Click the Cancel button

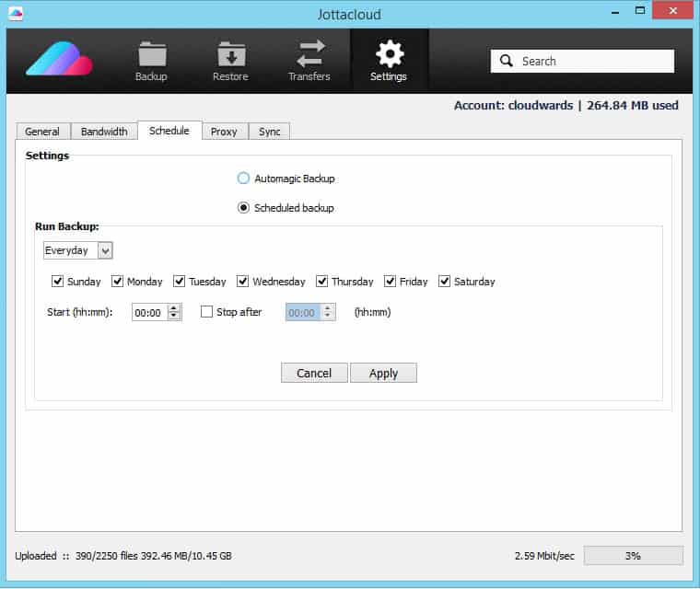click(x=314, y=373)
